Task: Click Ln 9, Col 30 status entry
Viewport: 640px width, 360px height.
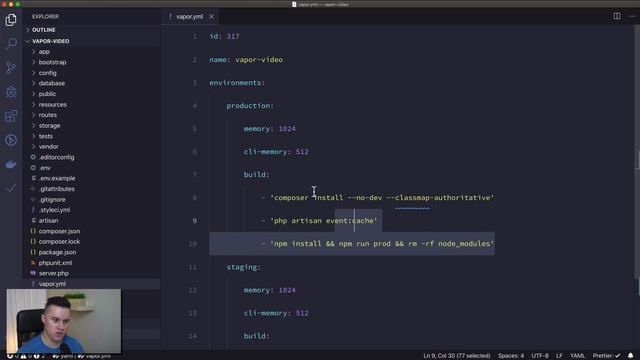Action: pos(456,356)
